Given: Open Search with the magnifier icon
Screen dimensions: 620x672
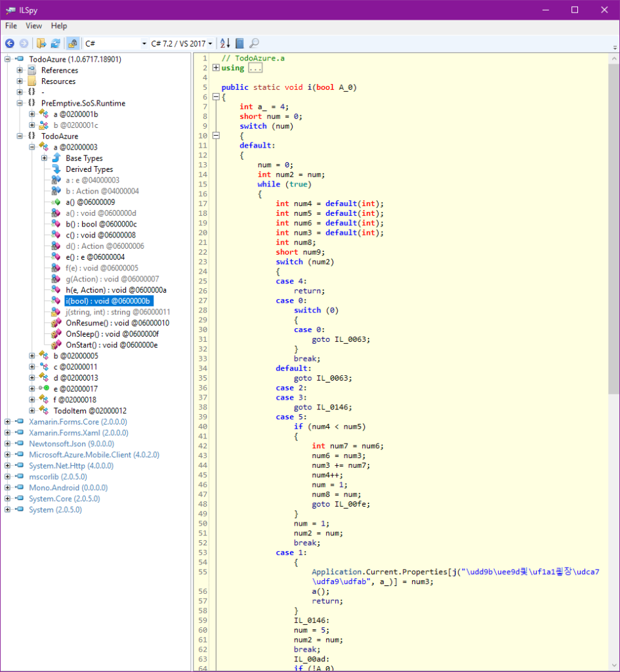Looking at the screenshot, I should [x=254, y=43].
